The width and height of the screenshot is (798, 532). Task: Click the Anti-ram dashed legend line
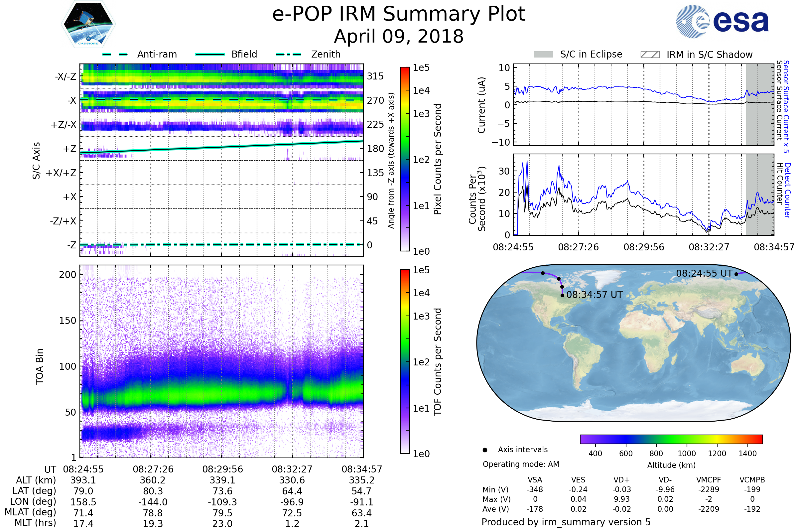coord(115,54)
